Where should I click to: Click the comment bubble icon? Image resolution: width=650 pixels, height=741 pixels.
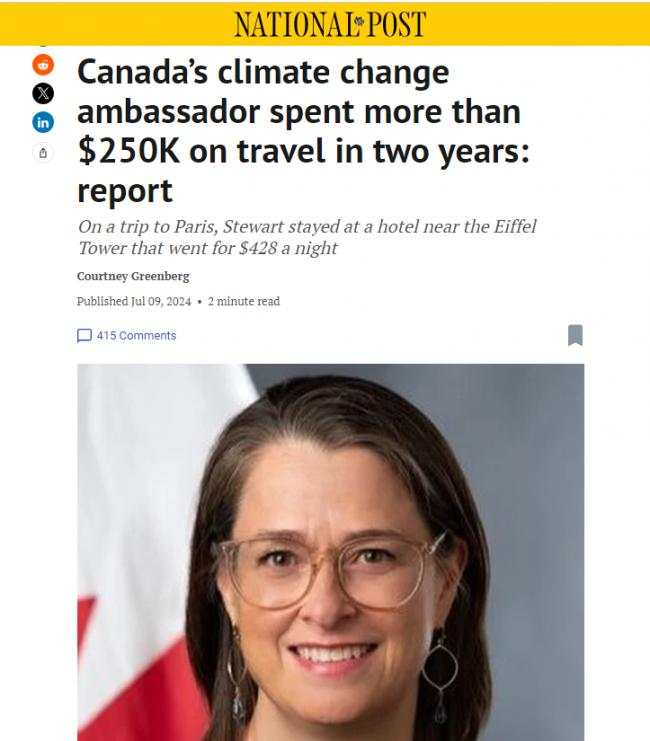(84, 336)
